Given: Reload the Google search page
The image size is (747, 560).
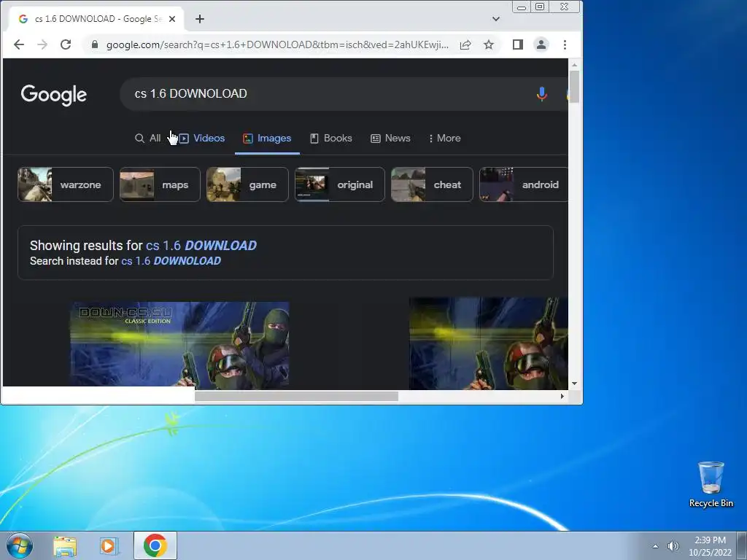Looking at the screenshot, I should pos(66,44).
